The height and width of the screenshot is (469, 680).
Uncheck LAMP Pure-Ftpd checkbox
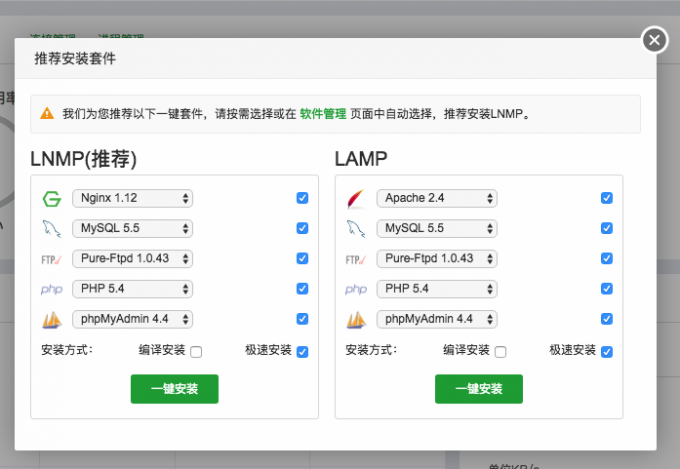tap(607, 259)
